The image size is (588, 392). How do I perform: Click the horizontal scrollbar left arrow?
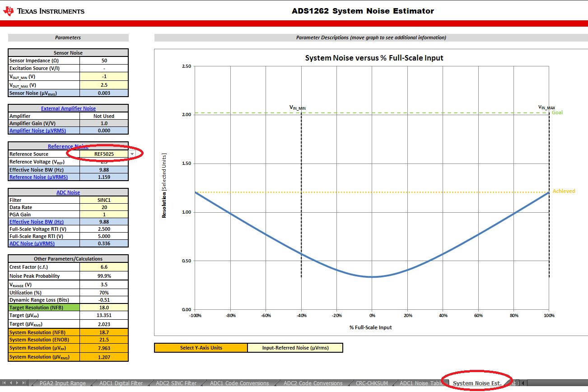[x=523, y=383]
